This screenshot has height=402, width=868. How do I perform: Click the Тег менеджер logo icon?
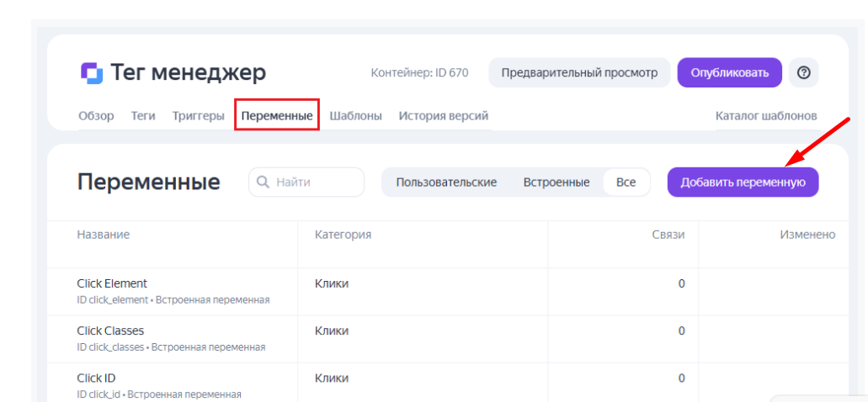[92, 73]
